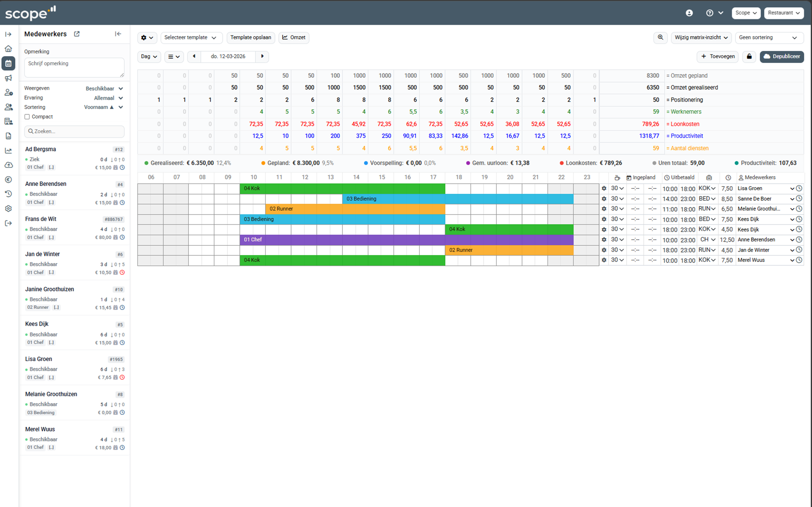812x507 pixels.
Task: Open the Geen sortering dropdown
Action: [768, 37]
